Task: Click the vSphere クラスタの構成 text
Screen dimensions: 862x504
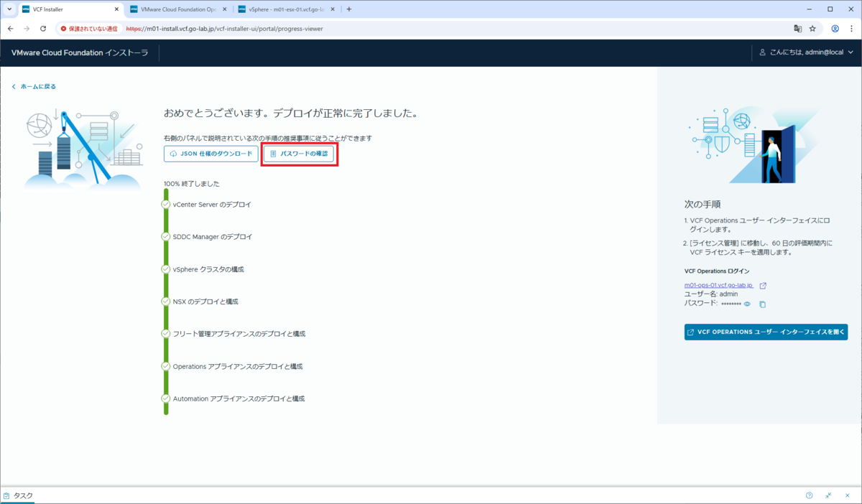Action: (208, 269)
